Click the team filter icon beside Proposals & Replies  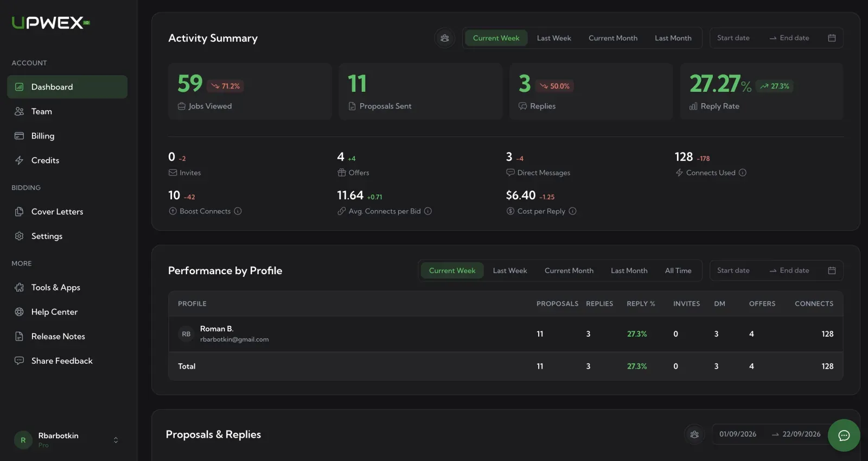click(694, 434)
